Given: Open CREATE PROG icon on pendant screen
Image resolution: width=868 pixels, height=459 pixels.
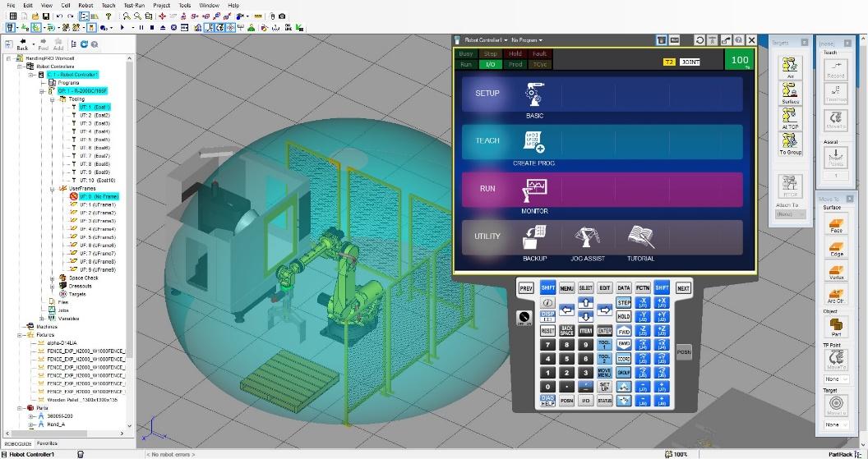Looking at the screenshot, I should (534, 142).
